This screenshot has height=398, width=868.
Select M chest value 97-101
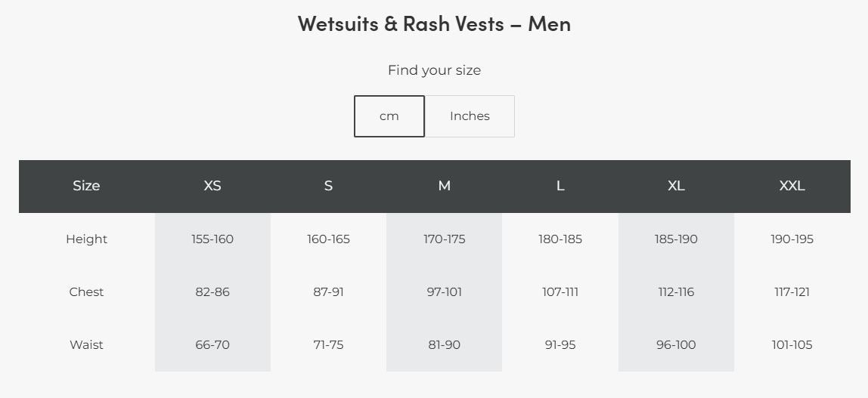(444, 292)
